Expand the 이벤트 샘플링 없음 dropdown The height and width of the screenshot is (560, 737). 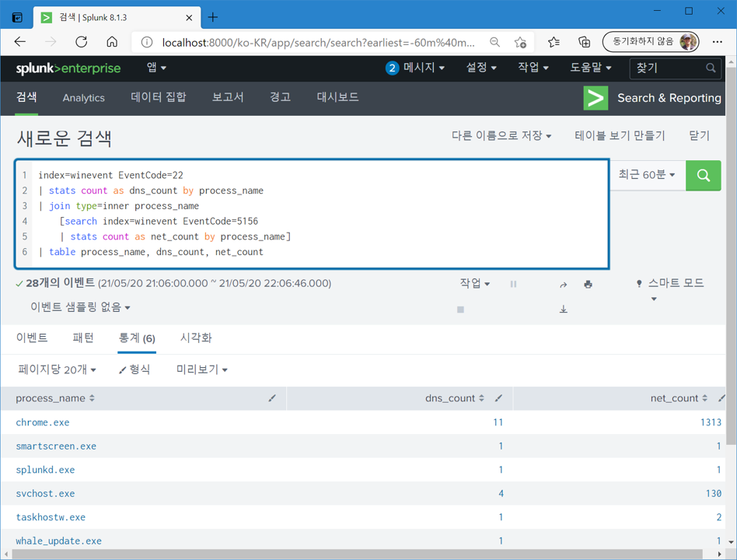coord(78,306)
